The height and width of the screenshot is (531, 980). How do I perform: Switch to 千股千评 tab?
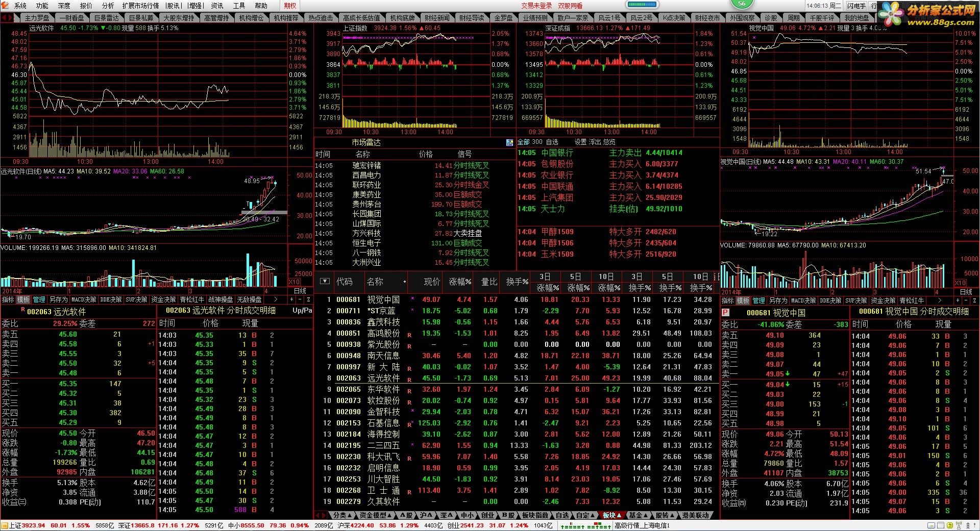(x=822, y=18)
